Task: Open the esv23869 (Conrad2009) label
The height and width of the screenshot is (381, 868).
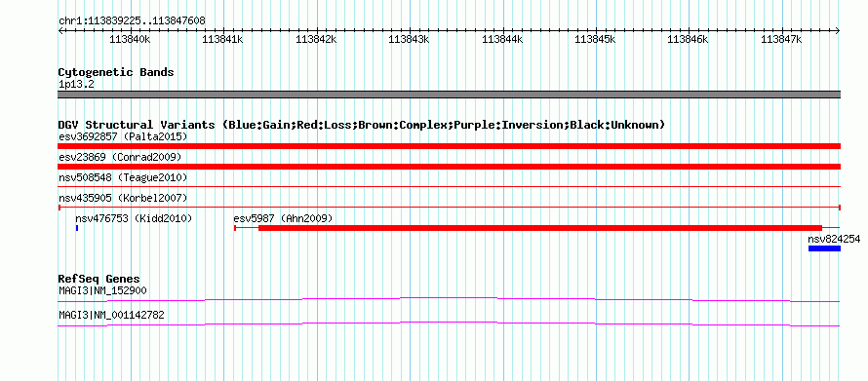Action: tap(120, 157)
